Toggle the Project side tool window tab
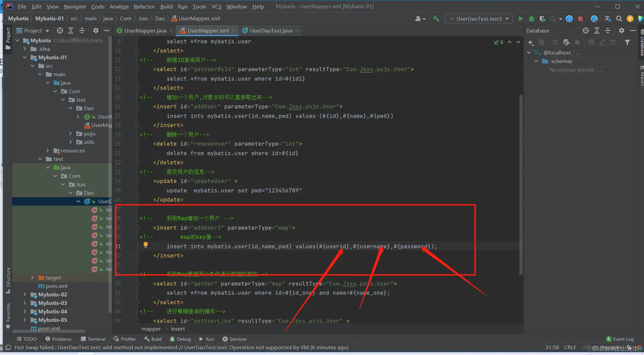The height and width of the screenshot is (355, 644). (8, 38)
